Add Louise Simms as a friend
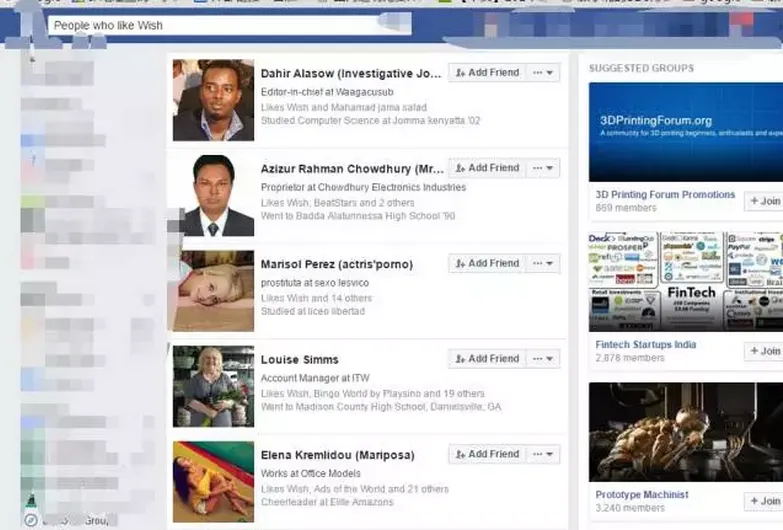The height and width of the screenshot is (530, 783). point(487,359)
